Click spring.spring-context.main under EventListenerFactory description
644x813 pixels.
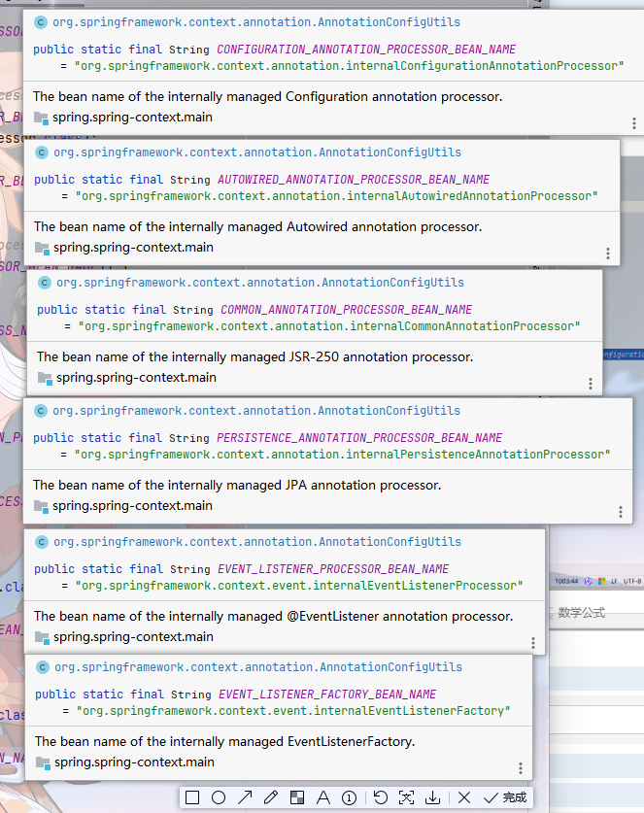[x=134, y=762]
